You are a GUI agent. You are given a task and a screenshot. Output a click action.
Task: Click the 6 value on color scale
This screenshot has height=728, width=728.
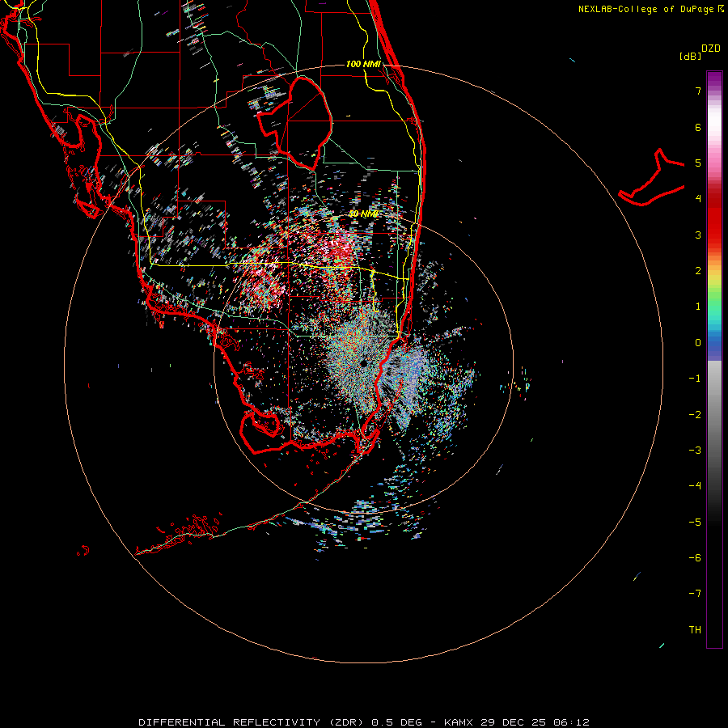pyautogui.click(x=698, y=127)
